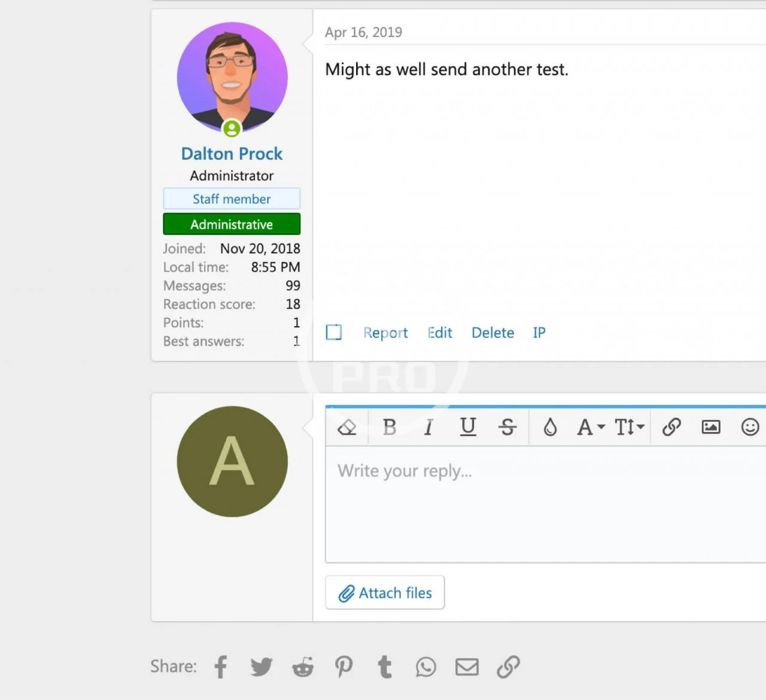Expand the font family dropdown

click(x=591, y=427)
